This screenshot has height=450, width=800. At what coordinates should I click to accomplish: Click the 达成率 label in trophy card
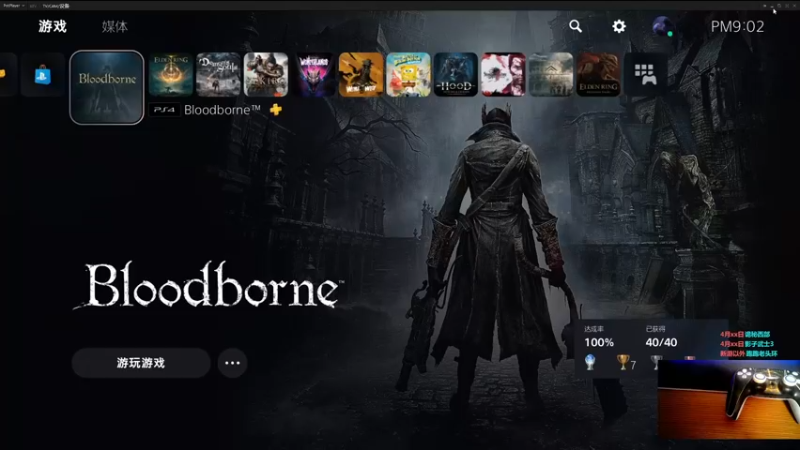tap(594, 329)
